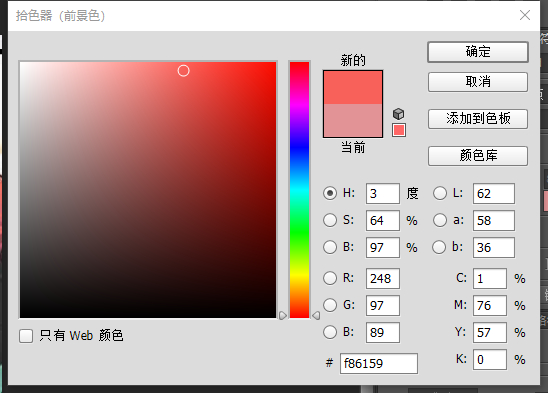Click the out-of-gamut web-safe cube icon
The height and width of the screenshot is (393, 548).
398,114
